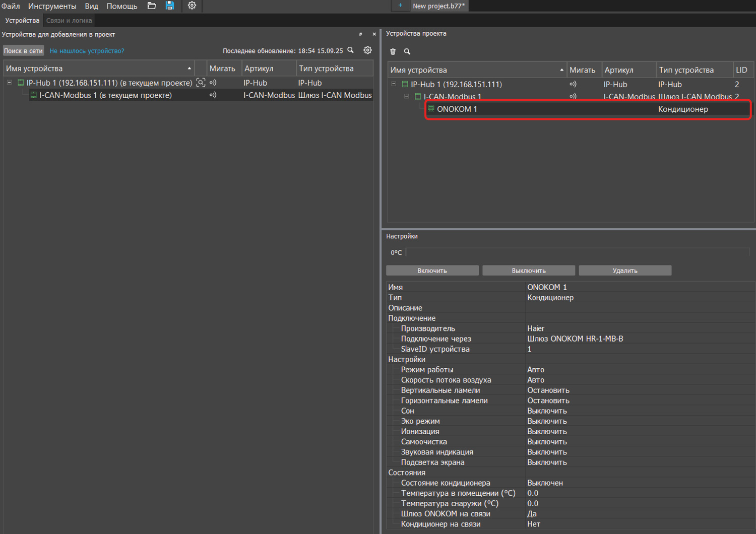
Task: Select the ONOKOM 1 device row
Action: (x=457, y=109)
